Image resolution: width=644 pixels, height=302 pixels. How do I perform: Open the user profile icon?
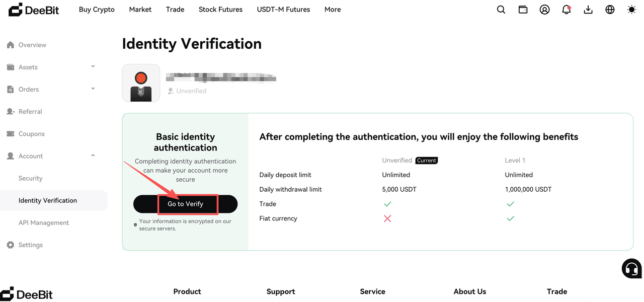545,10
